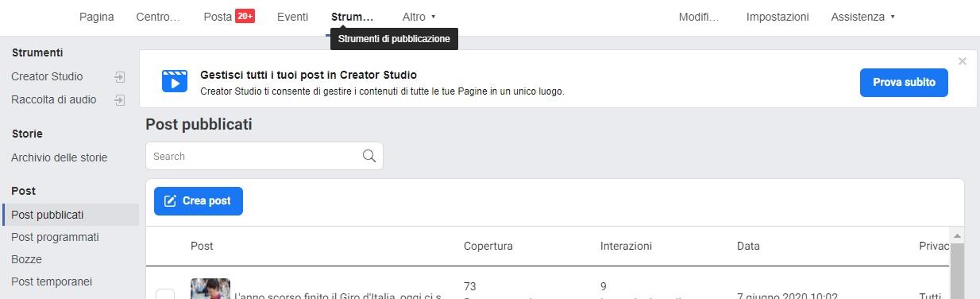Open the Giro d'Italia post thumbnail
Viewport: 980px width, 299px height.
[210, 289]
